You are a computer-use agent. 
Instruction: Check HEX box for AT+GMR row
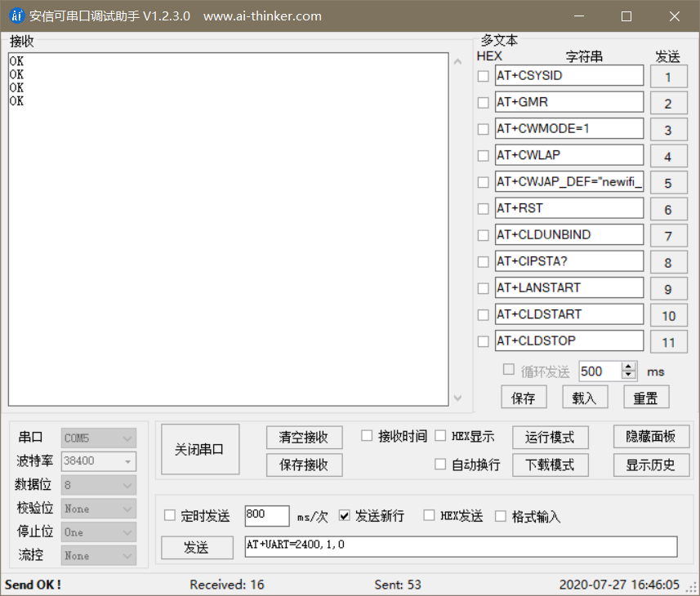coord(483,103)
